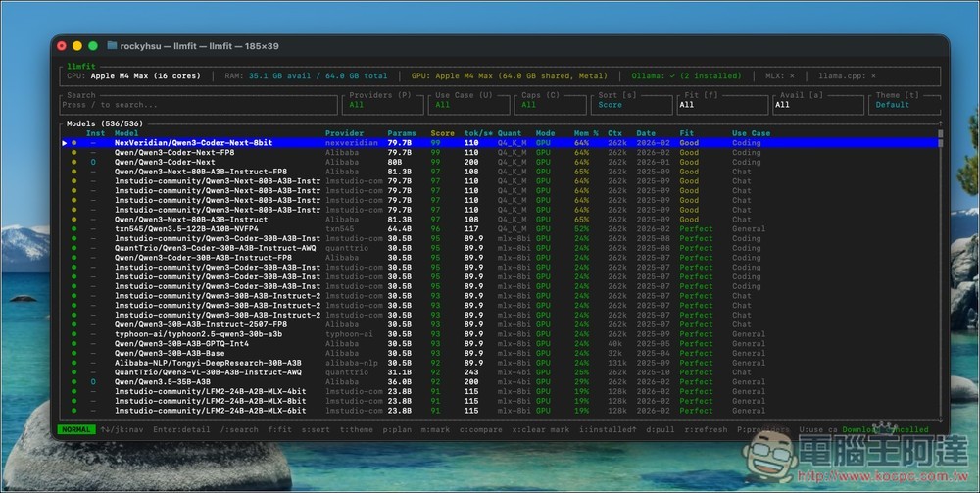Click the Search input field

pos(196,105)
